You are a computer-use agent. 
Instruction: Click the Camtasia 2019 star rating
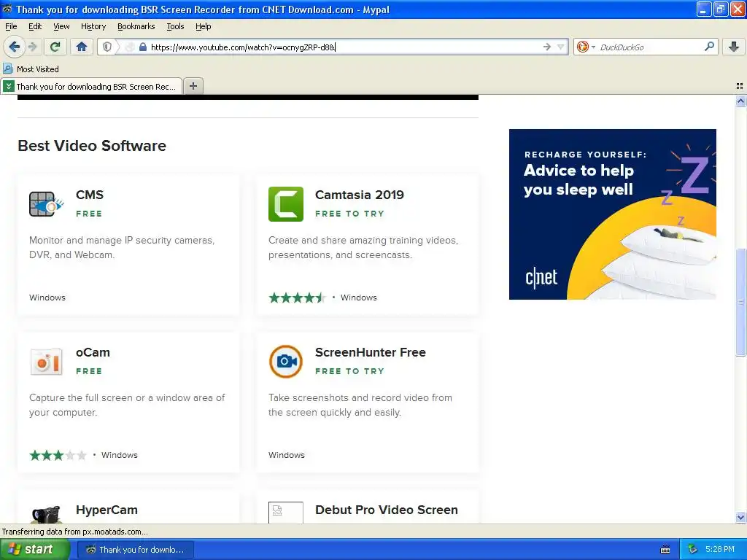[297, 297]
